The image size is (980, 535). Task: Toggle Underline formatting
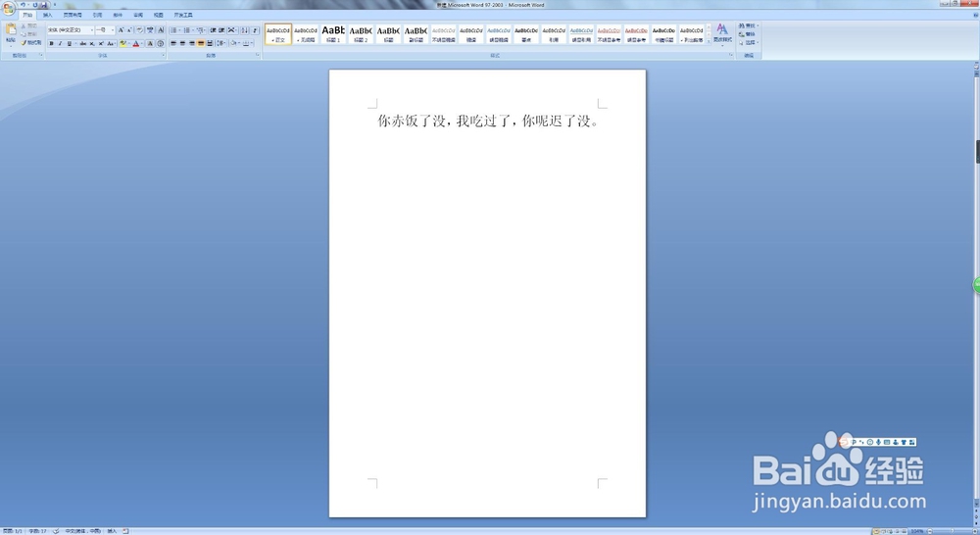[x=70, y=44]
